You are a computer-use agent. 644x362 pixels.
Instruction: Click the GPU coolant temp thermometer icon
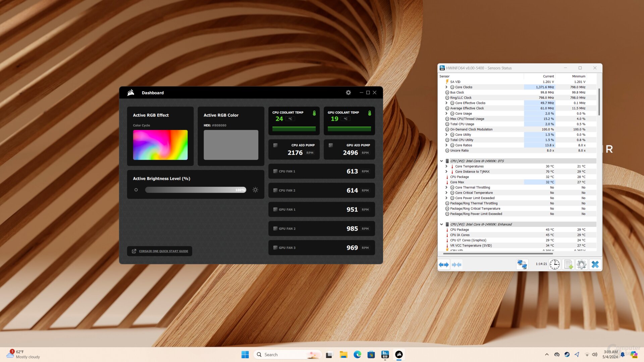click(370, 113)
